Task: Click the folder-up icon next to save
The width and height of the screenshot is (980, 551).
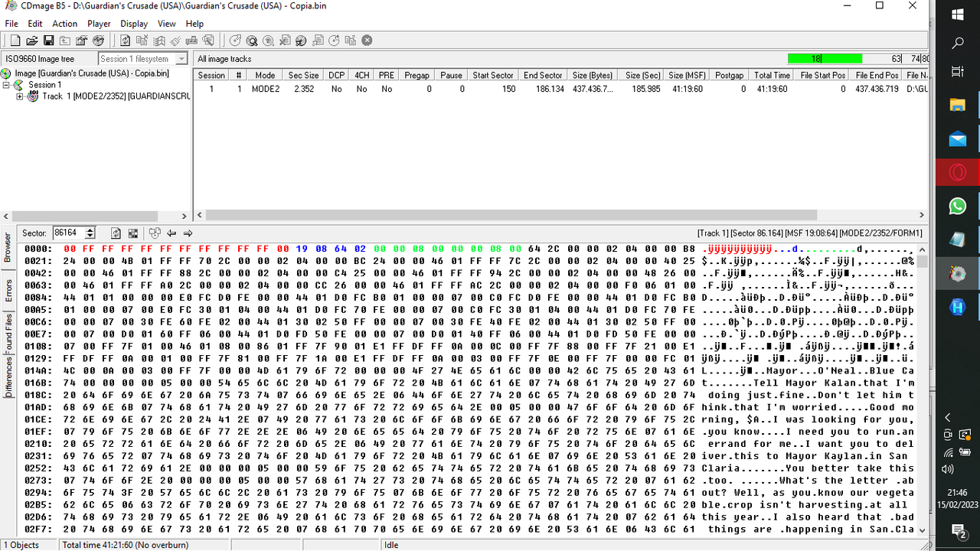Action: (x=65, y=41)
